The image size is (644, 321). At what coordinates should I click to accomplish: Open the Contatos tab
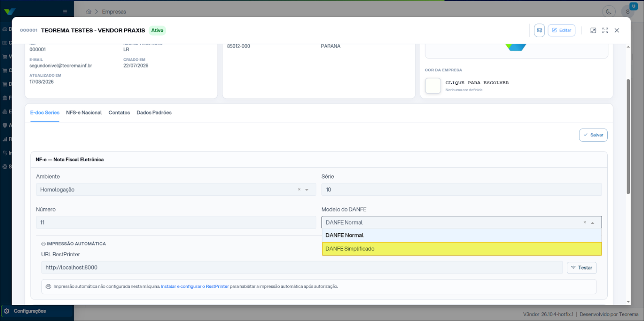(x=119, y=113)
